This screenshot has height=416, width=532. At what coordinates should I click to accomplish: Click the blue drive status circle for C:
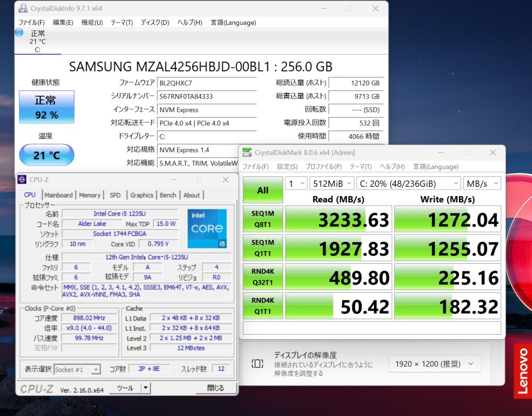19,32
